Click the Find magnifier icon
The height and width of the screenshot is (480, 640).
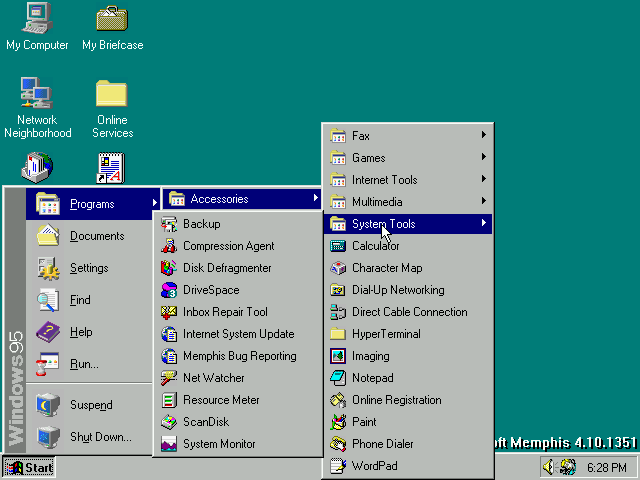(48, 300)
